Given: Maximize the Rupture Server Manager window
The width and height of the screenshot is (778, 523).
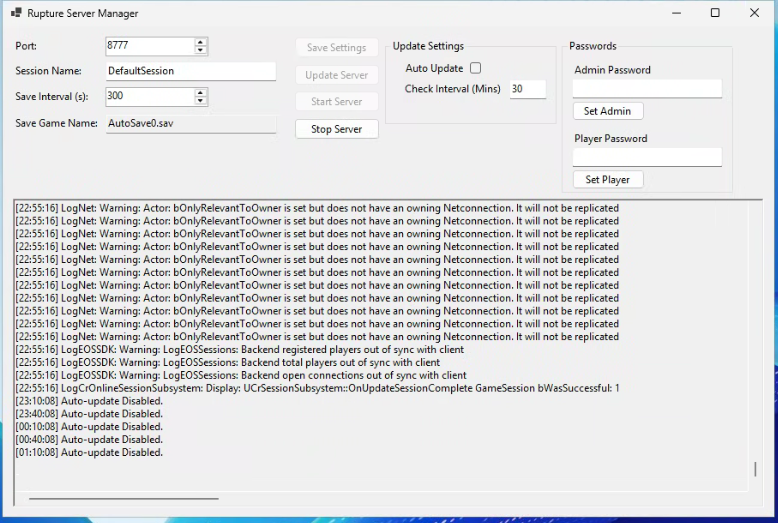Looking at the screenshot, I should (x=715, y=14).
